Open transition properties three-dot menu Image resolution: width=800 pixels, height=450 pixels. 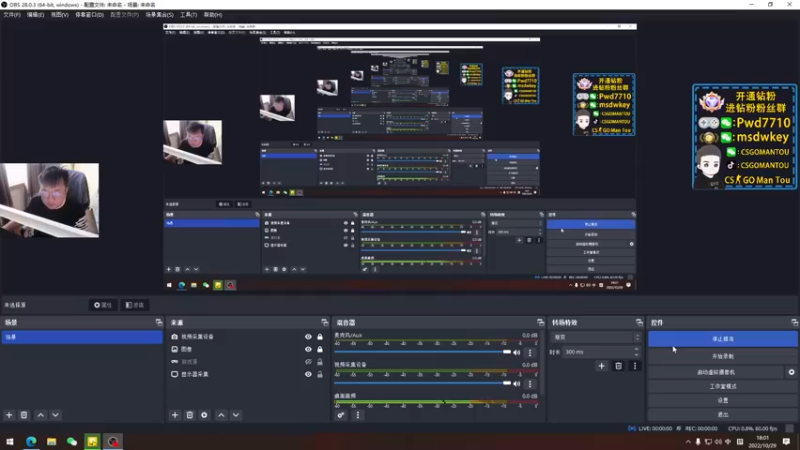click(635, 366)
